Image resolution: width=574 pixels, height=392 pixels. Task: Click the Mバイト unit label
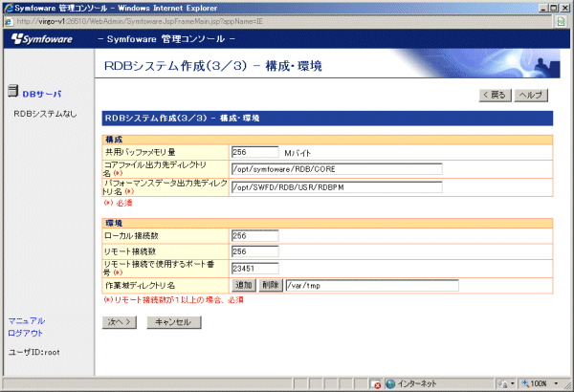298,153
